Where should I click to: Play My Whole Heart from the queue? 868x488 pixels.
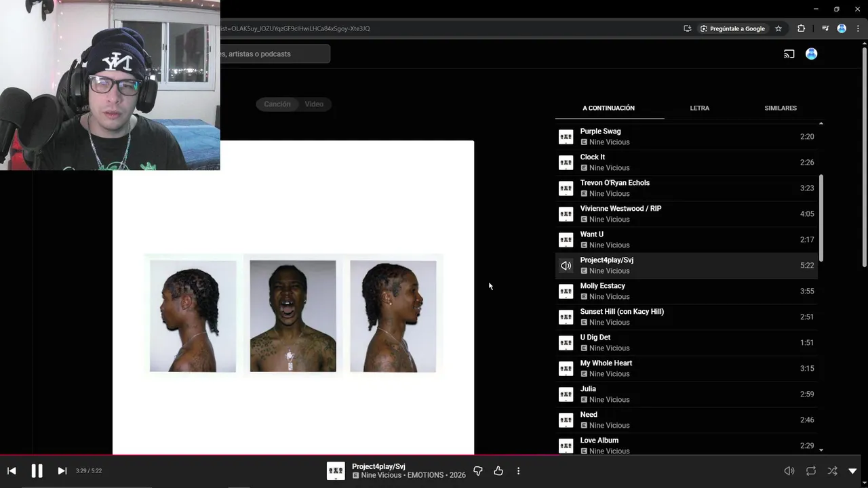pos(686,368)
